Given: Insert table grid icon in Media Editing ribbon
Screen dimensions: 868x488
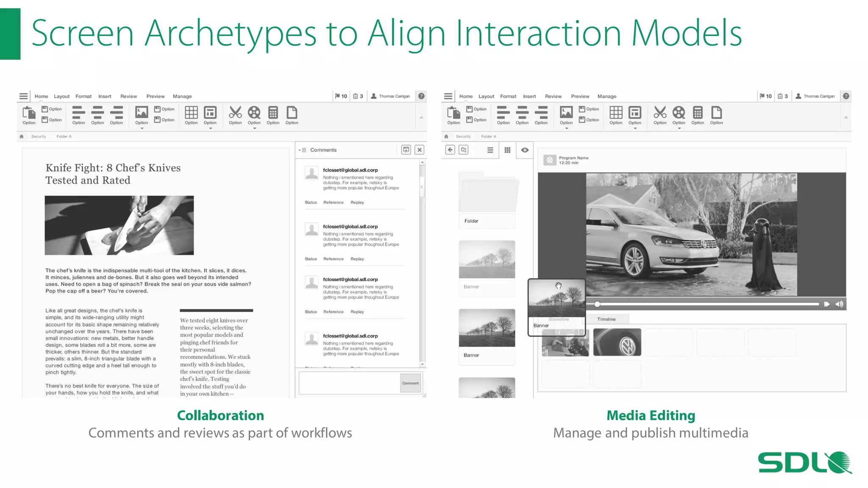Looking at the screenshot, I should [x=616, y=112].
